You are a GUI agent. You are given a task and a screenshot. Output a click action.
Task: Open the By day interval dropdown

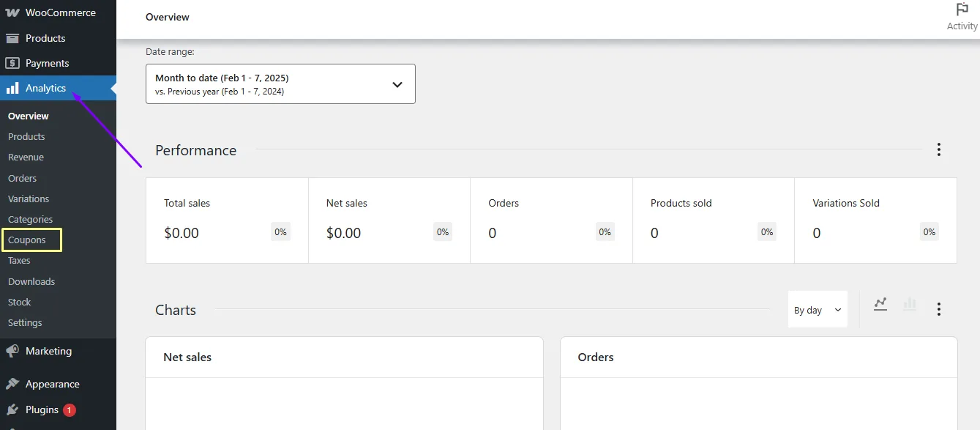[x=818, y=309]
